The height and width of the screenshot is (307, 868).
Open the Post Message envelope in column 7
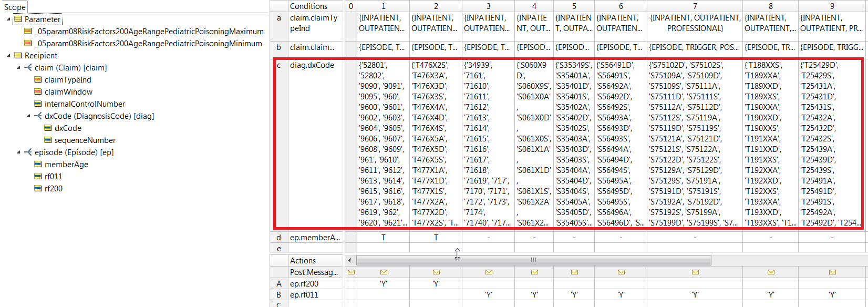pyautogui.click(x=695, y=272)
